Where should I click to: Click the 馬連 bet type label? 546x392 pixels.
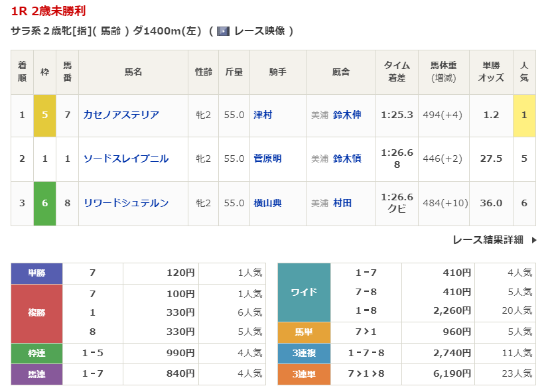36,374
